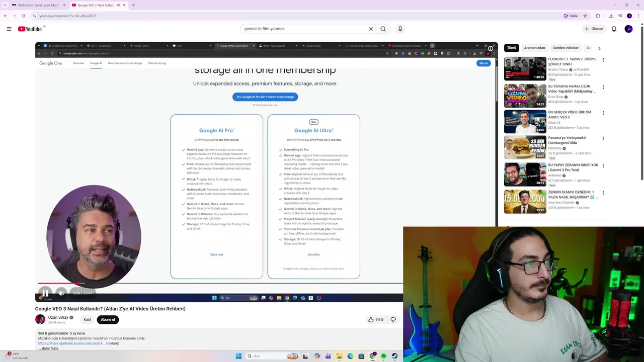Open the video info card icon
Image resolution: width=644 pixels, height=362 pixels.
point(491,49)
